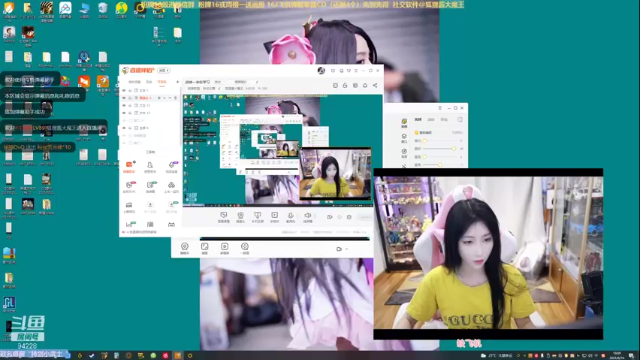The width and height of the screenshot is (640, 360).
Task: Click the faded start streaming button
Action: 364,217
